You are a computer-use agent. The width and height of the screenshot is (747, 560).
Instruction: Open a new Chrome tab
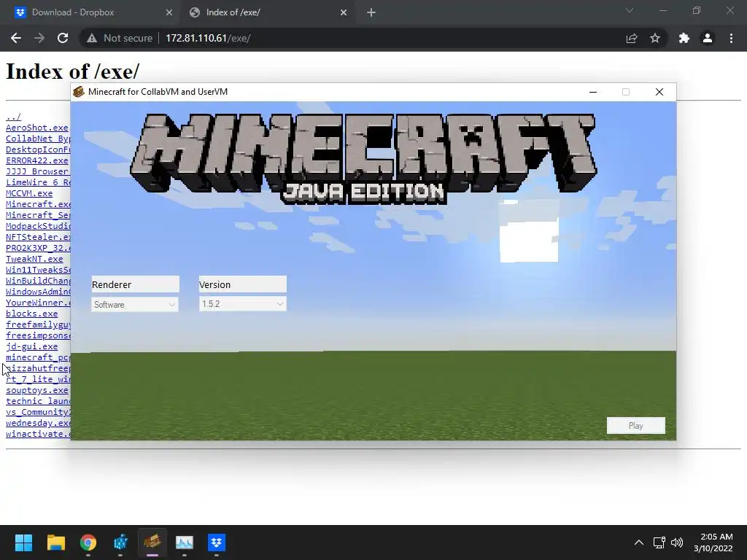[x=371, y=13]
